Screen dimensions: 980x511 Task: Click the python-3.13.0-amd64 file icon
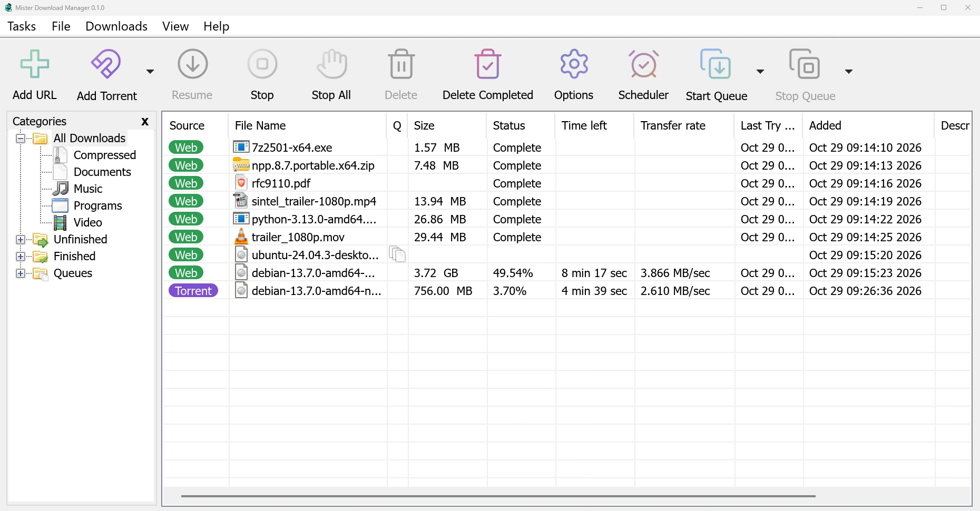pos(241,219)
